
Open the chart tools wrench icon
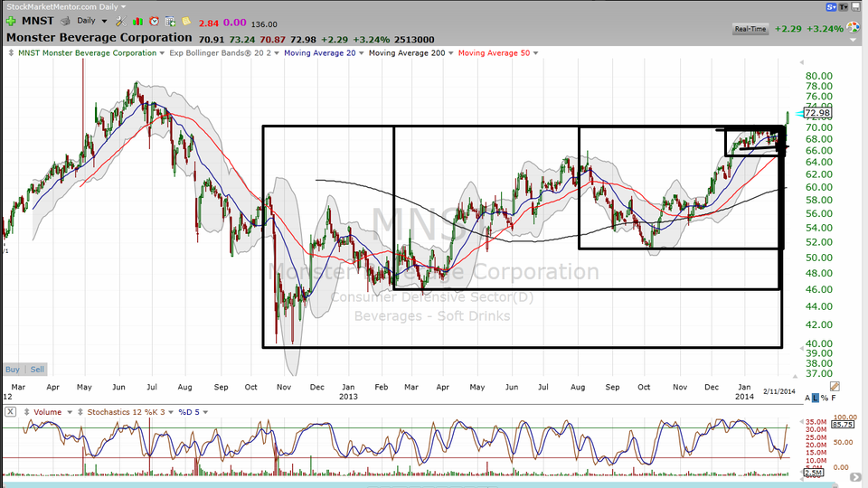(x=120, y=21)
